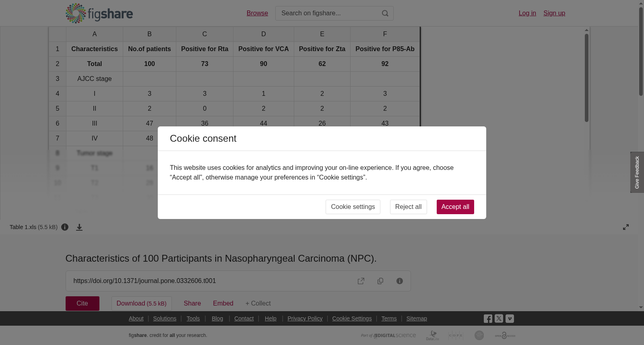The height and width of the screenshot is (345, 644).
Task: Click the 'Total' cell in row 2
Action: click(95, 64)
